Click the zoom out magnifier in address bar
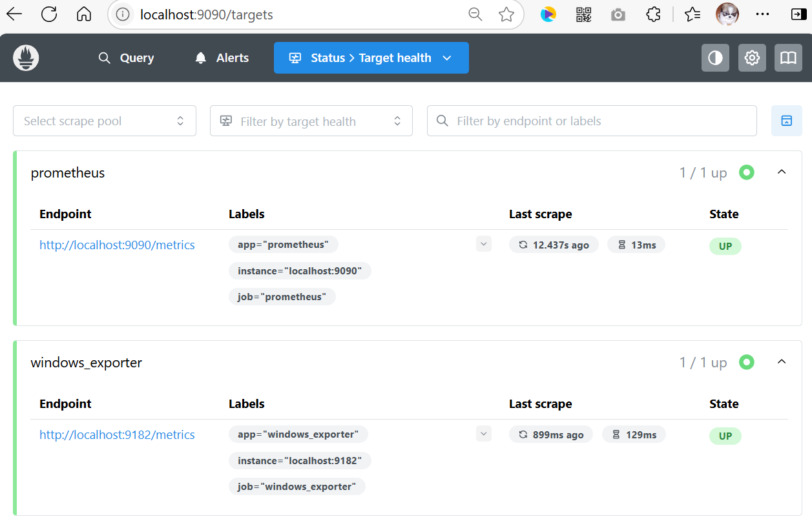Viewport: 812px width, 519px height. pos(475,14)
